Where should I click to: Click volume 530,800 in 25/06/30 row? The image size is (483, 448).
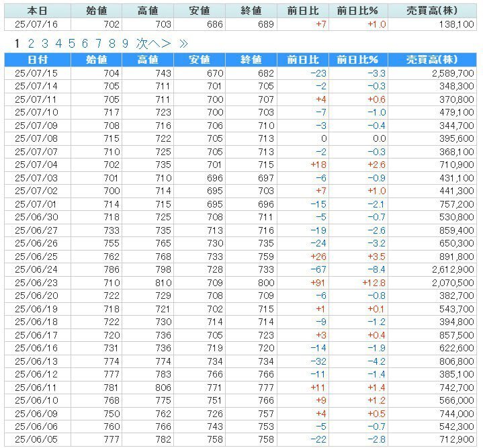click(x=457, y=217)
